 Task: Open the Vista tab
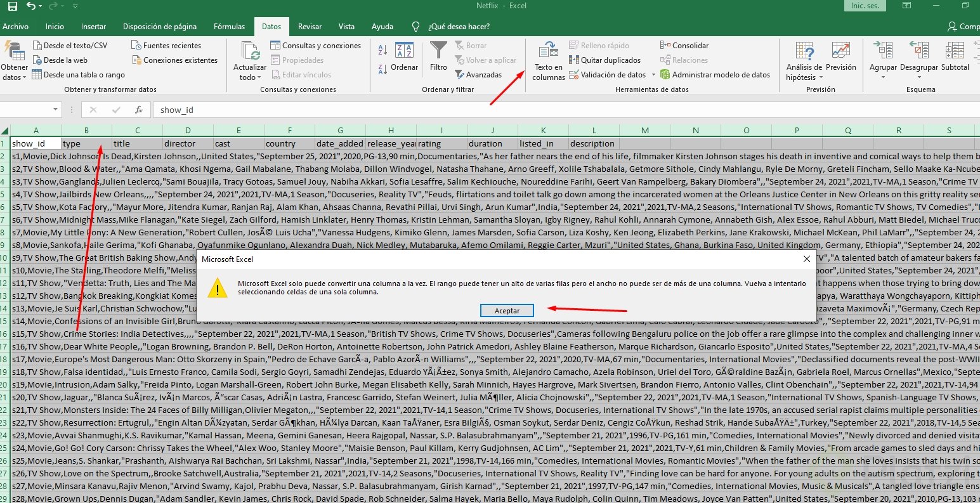pos(346,27)
